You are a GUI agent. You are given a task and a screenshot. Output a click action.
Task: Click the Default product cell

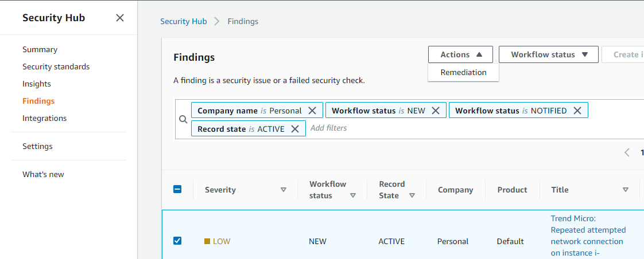click(510, 241)
